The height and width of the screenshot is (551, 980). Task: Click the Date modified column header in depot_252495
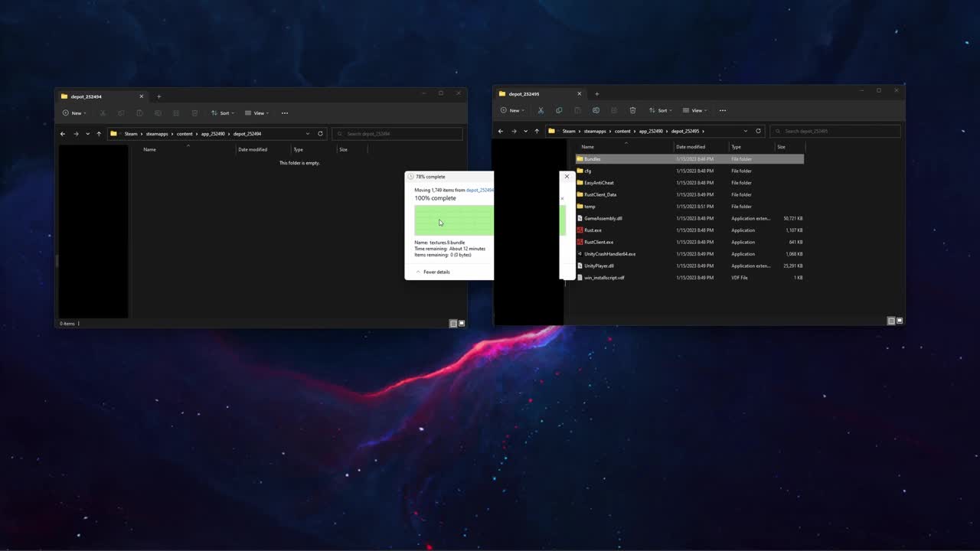(691, 147)
